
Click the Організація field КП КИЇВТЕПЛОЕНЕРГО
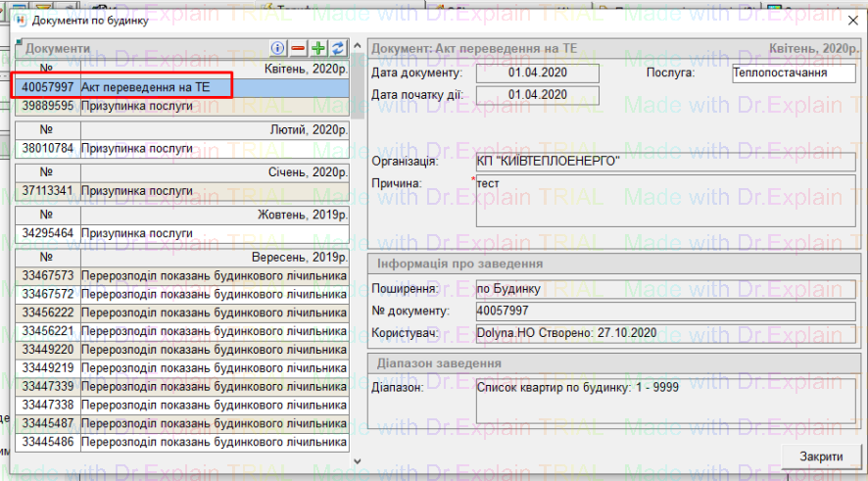664,162
